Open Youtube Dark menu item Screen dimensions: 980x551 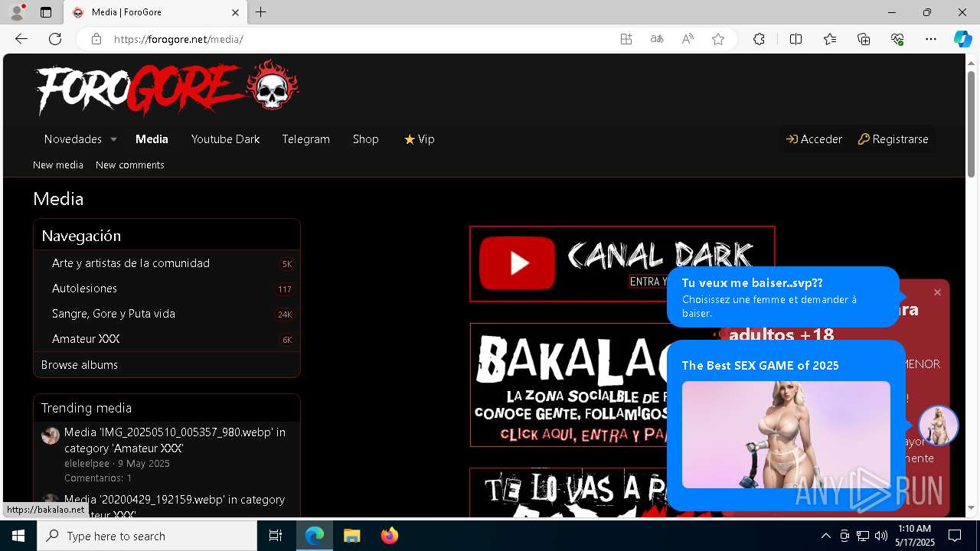(x=225, y=139)
